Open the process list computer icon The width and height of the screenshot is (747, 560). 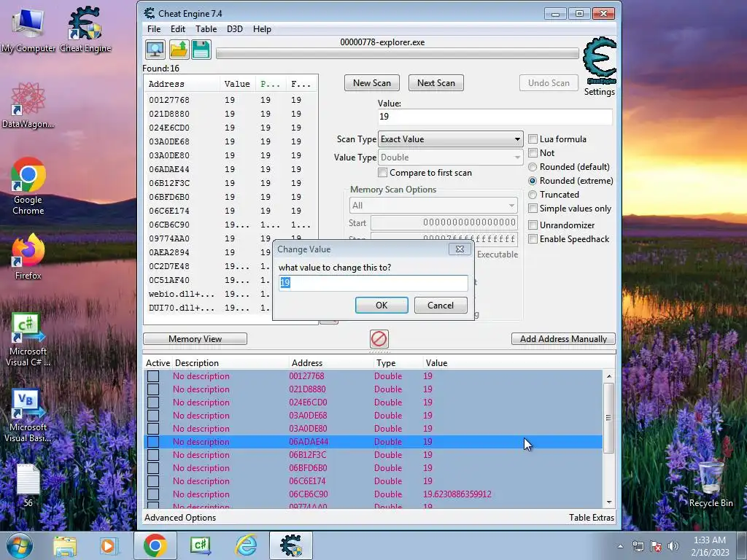155,50
